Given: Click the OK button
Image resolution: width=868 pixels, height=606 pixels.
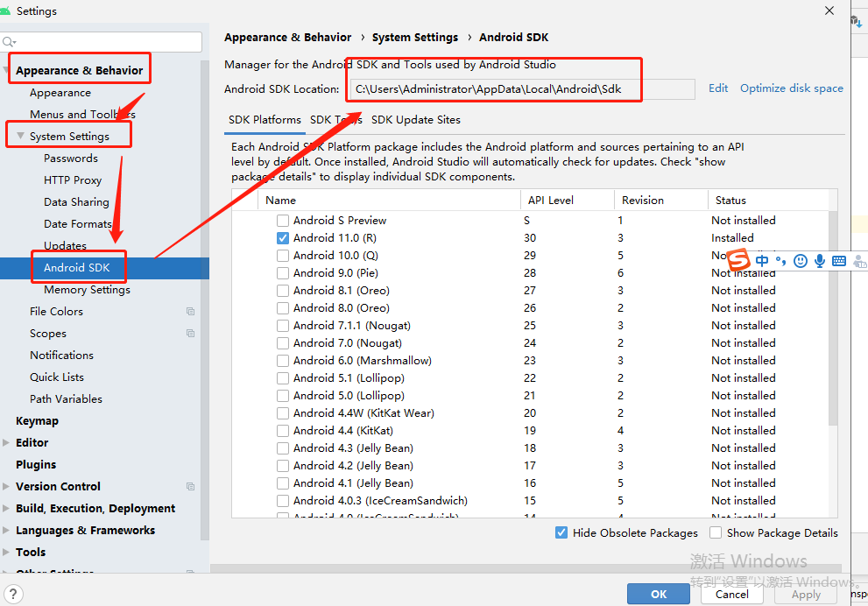Looking at the screenshot, I should coord(658,594).
